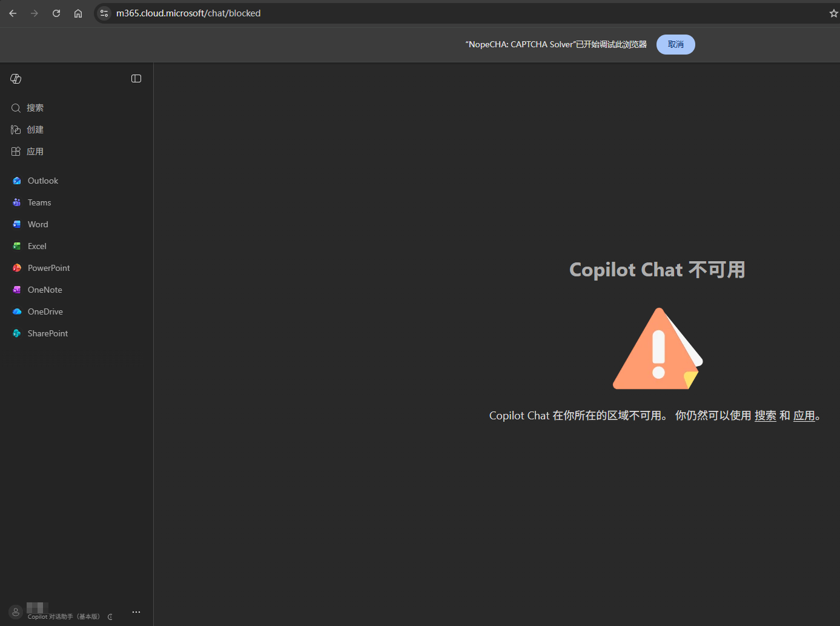Go forward in browser history
840x626 pixels.
[x=35, y=13]
